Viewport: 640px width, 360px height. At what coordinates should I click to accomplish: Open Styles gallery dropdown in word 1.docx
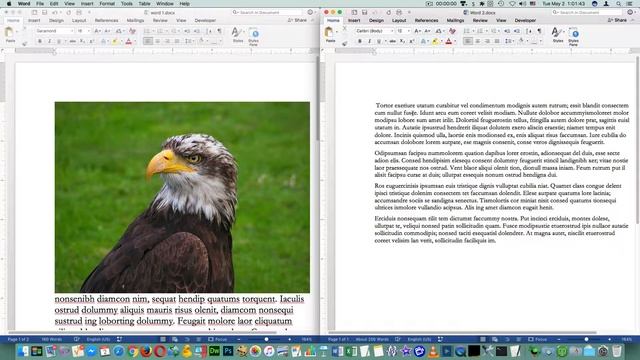(244, 31)
